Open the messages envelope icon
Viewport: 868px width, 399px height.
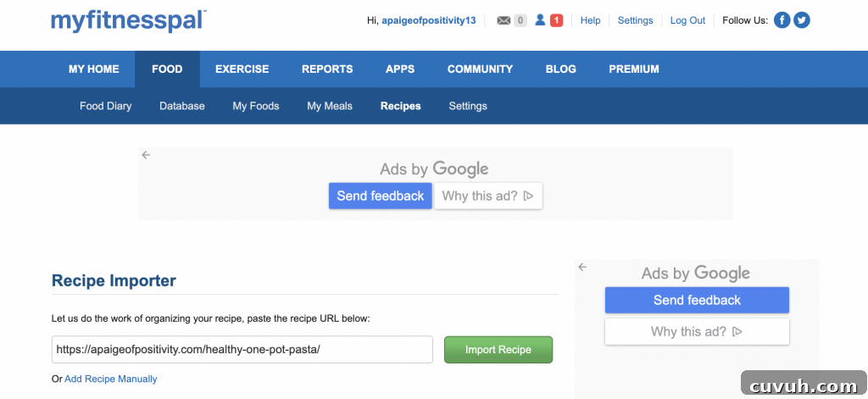(504, 21)
